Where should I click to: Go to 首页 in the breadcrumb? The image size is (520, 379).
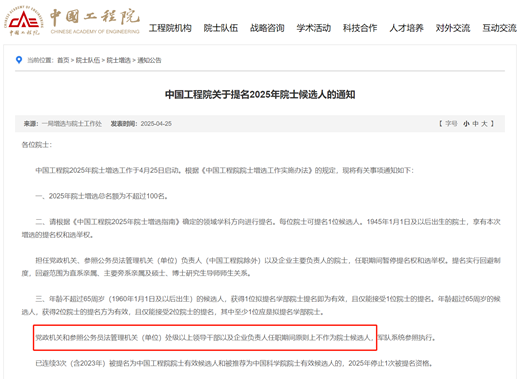(63, 60)
